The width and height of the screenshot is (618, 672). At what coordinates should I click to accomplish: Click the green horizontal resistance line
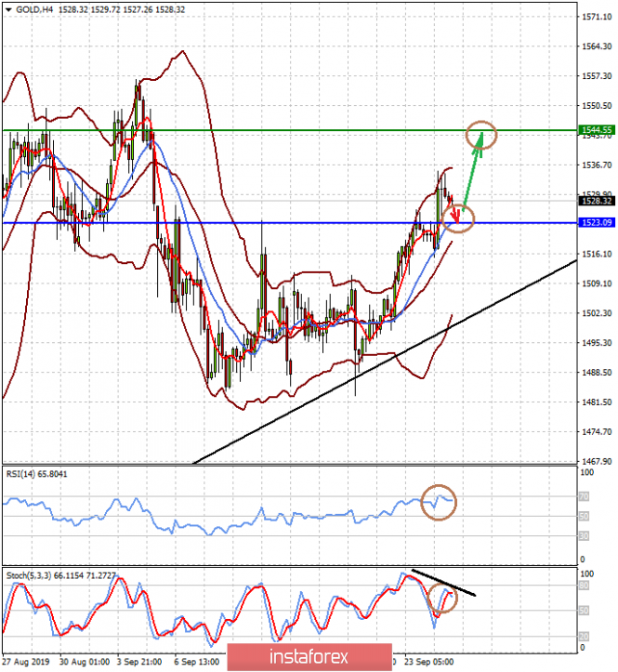pyautogui.click(x=290, y=130)
